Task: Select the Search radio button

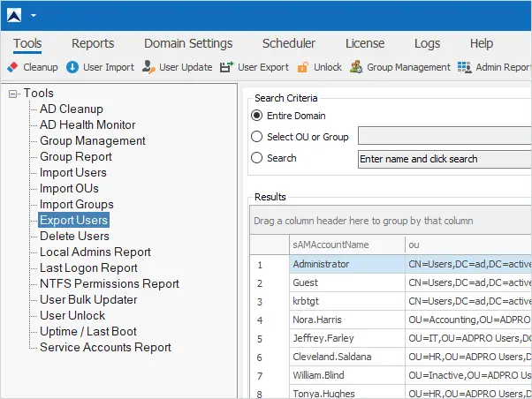Action: click(x=256, y=158)
